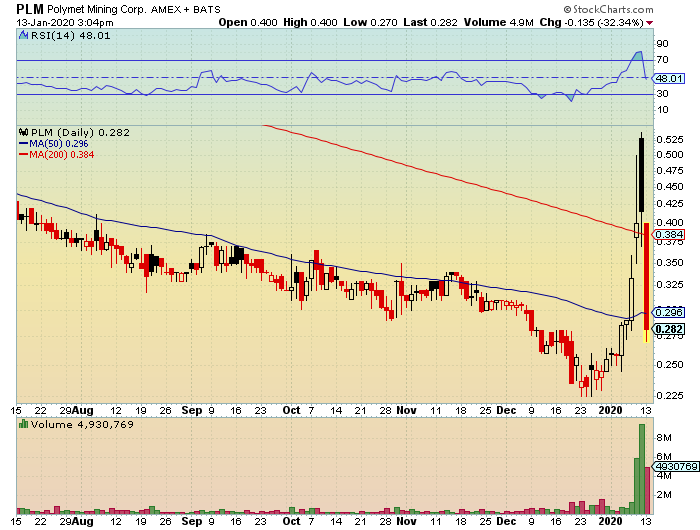
Task: Click the MA(200) 0.384 legend entry
Action: tap(57, 154)
